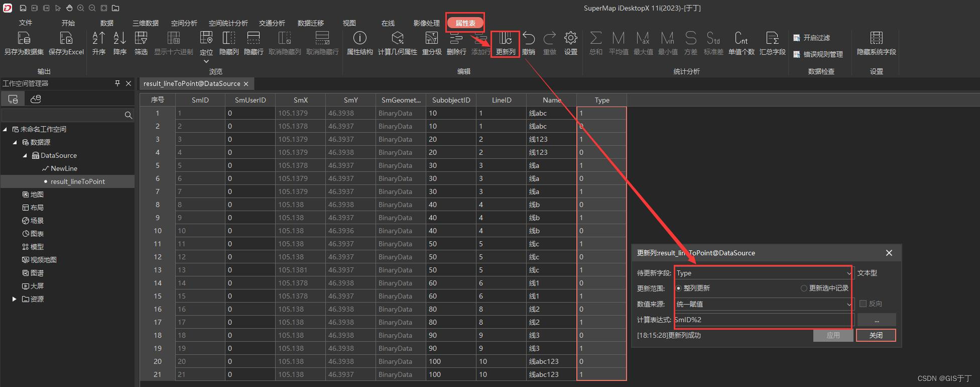Open the 数值来源 统一赋值 dropdown
Viewport: 980px width, 387px height.
click(849, 305)
